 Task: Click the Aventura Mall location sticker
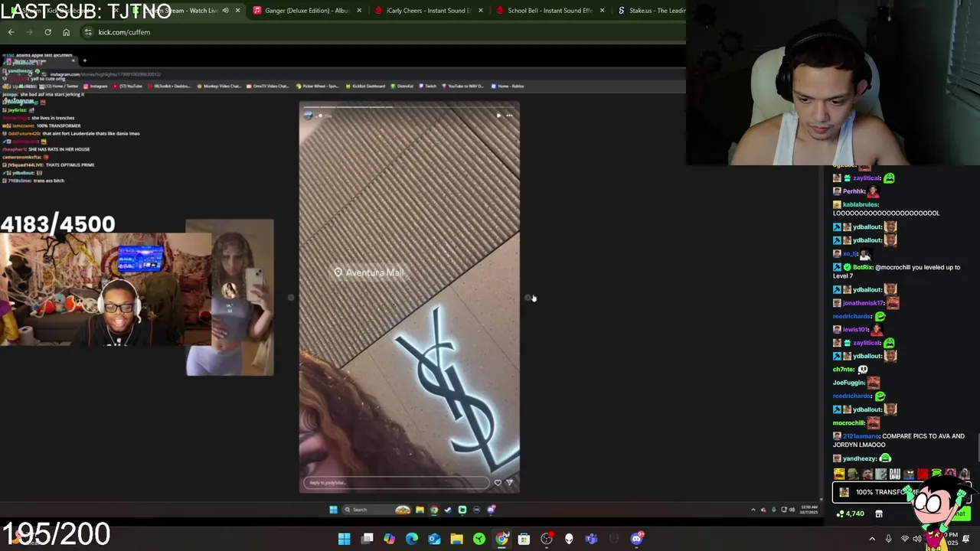(x=369, y=272)
